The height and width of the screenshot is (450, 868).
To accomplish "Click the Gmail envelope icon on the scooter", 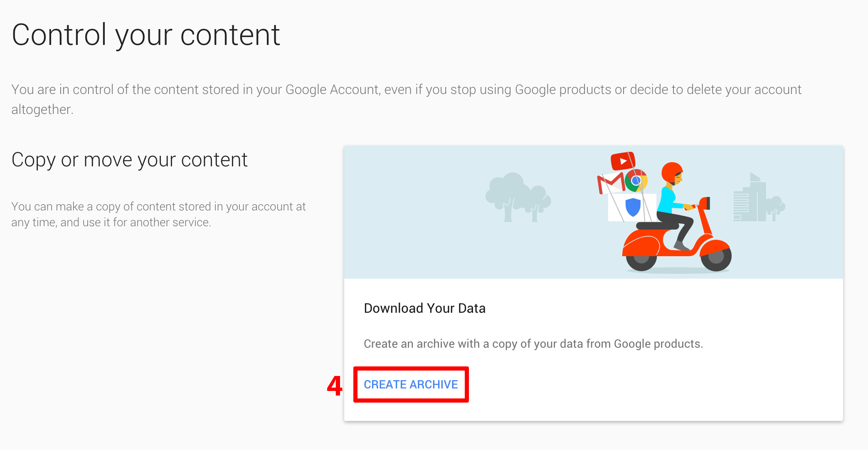I will pyautogui.click(x=610, y=183).
